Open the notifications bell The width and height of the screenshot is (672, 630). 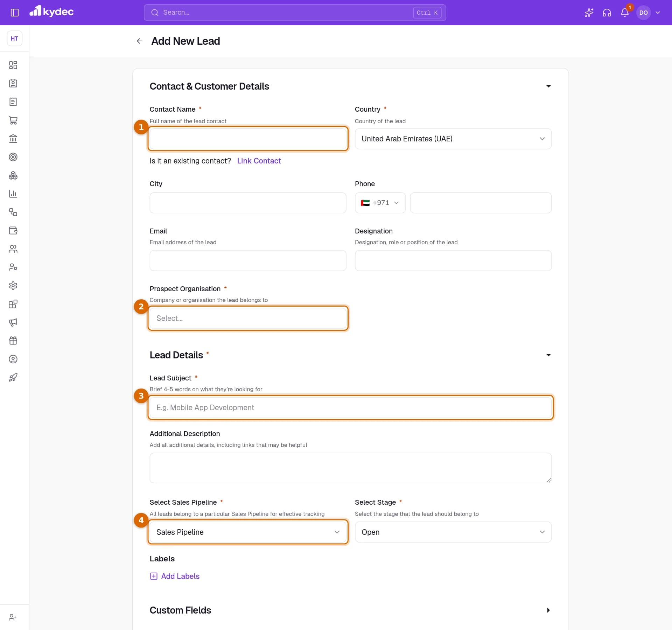coord(625,13)
